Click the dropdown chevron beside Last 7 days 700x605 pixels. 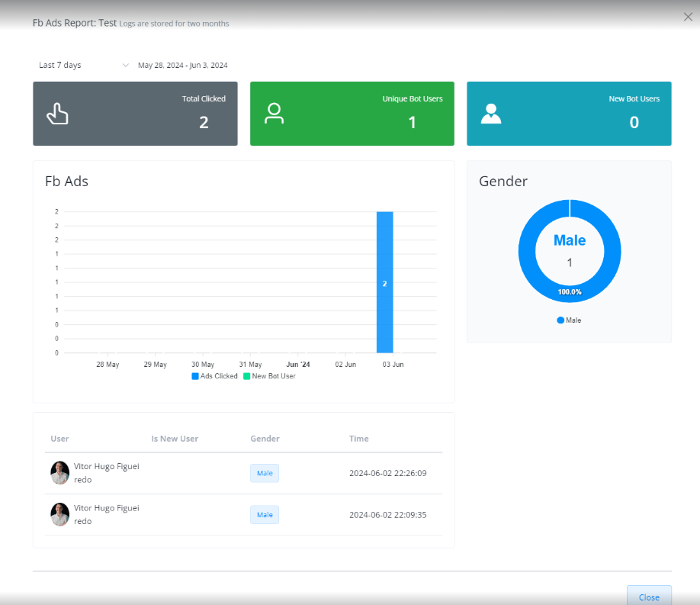pyautogui.click(x=126, y=66)
